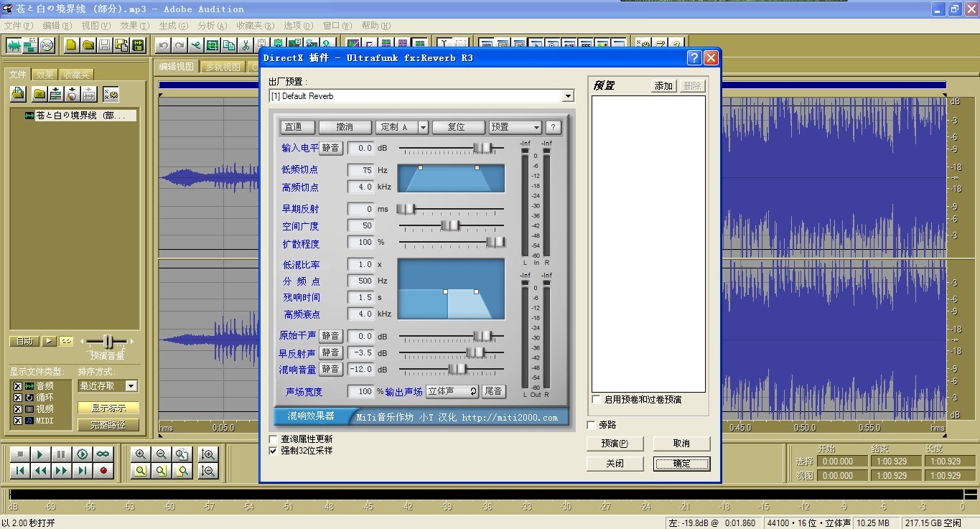Toggle loop preview button in Files panel
Viewport: 980px width, 529px height.
point(66,341)
